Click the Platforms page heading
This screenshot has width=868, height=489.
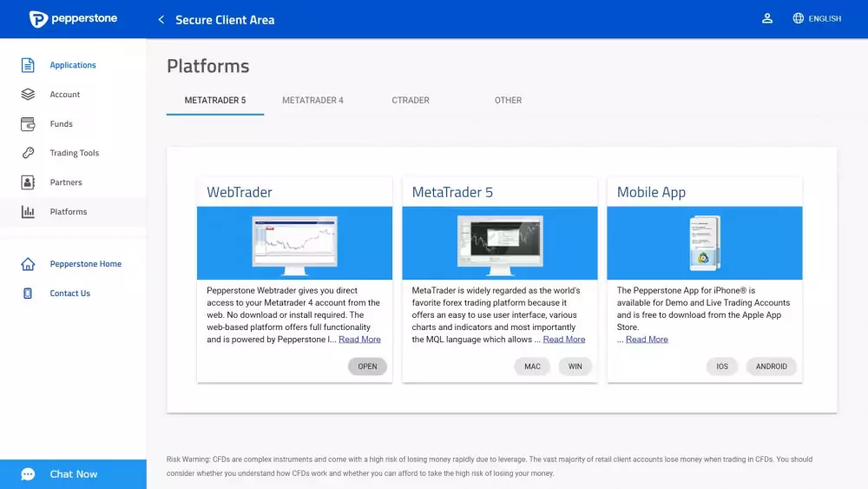pos(208,66)
